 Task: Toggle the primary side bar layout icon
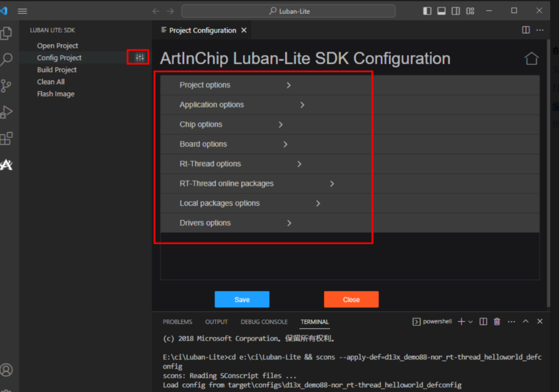point(427,11)
